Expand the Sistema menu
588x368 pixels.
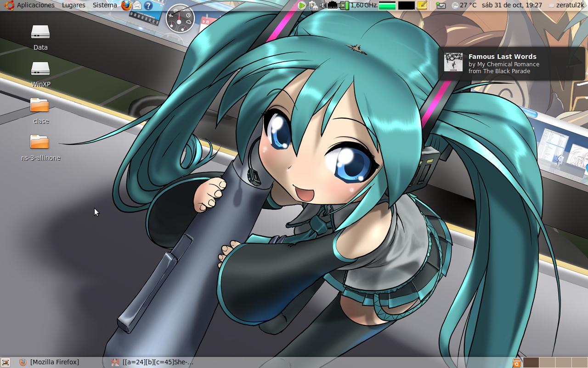105,6
